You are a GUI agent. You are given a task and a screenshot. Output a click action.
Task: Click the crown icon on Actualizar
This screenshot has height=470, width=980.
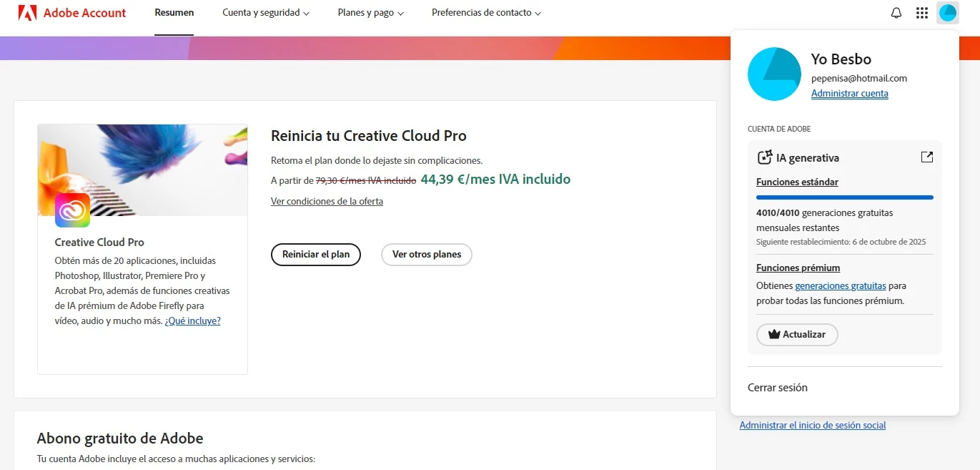(773, 334)
